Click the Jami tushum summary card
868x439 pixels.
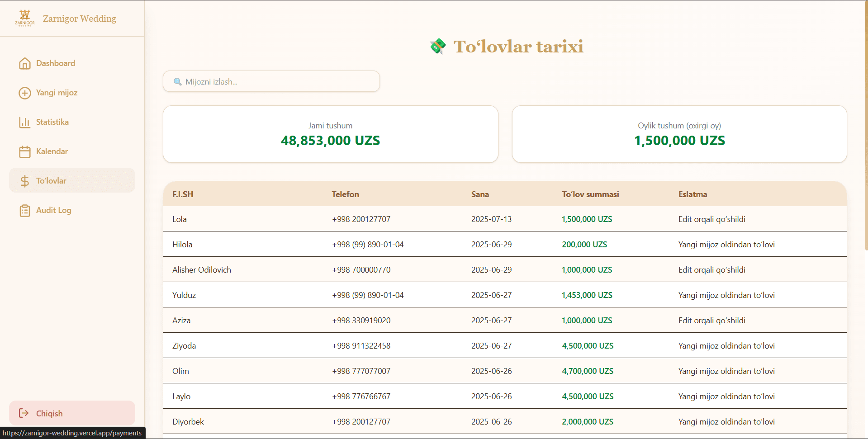pos(331,134)
